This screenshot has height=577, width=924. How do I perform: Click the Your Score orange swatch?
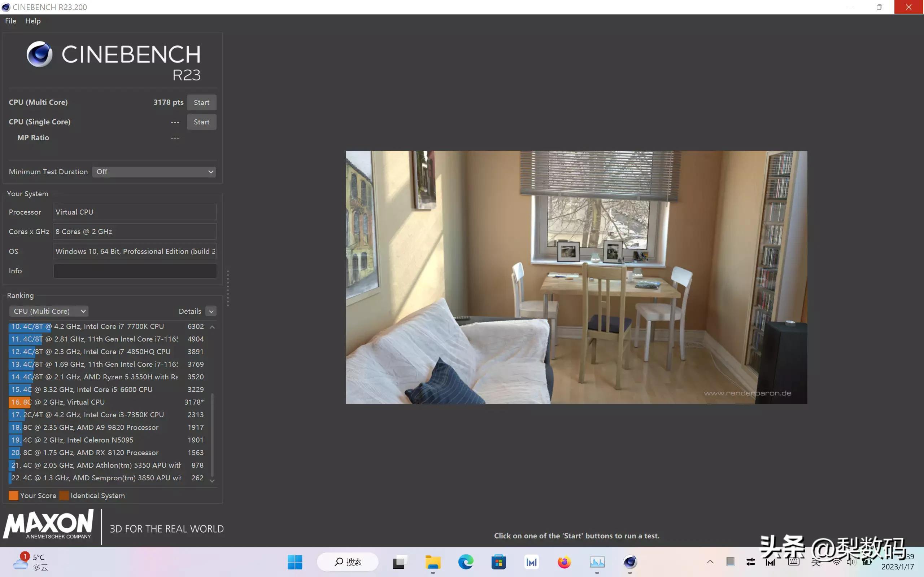13,495
